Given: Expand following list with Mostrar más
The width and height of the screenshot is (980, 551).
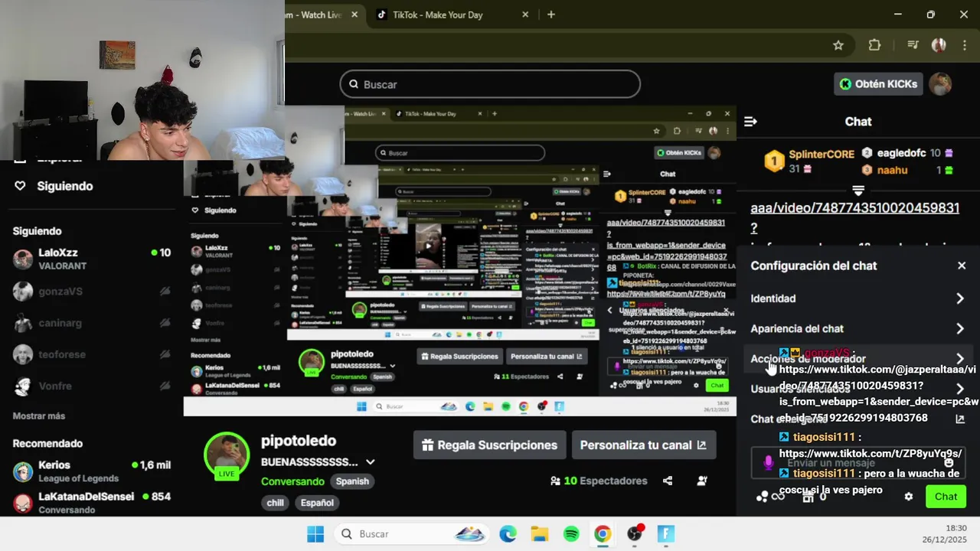Looking at the screenshot, I should [39, 416].
